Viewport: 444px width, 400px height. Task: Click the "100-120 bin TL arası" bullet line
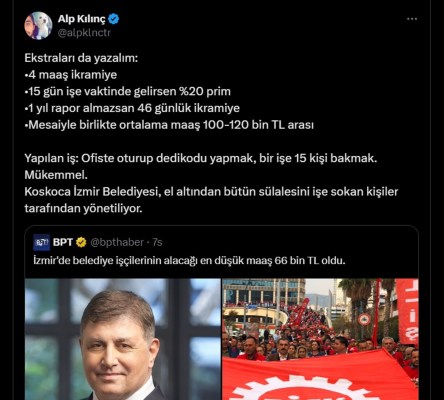(169, 125)
